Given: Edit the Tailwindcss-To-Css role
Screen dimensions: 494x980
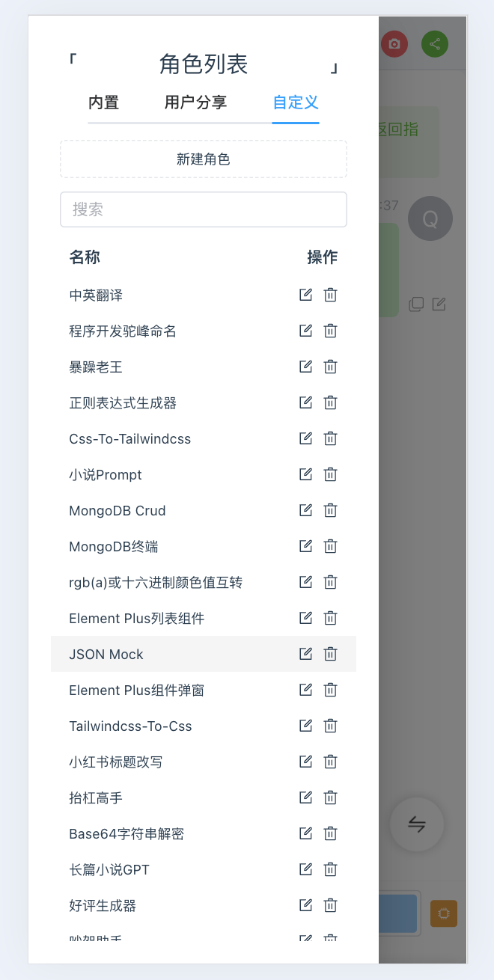Looking at the screenshot, I should point(305,725).
